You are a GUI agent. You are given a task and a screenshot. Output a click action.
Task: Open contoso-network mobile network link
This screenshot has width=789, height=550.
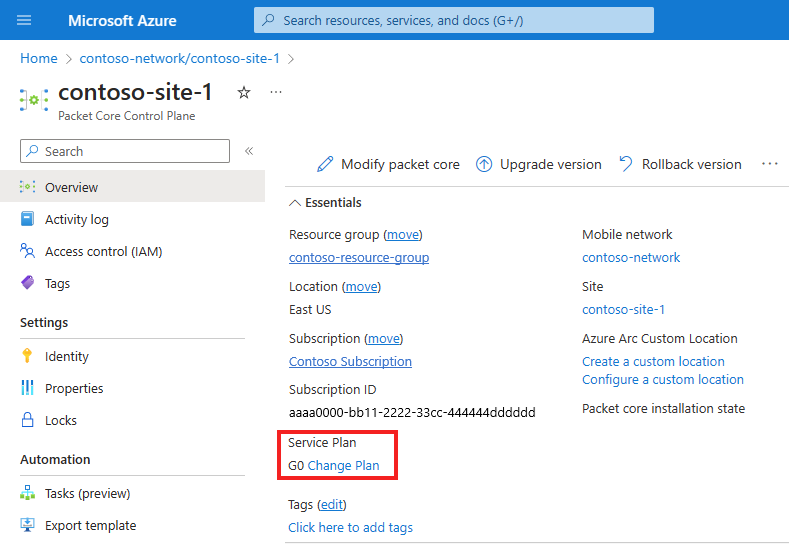pos(631,258)
